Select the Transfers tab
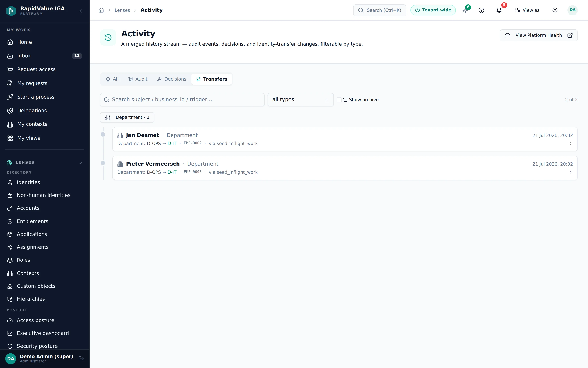 (212, 79)
